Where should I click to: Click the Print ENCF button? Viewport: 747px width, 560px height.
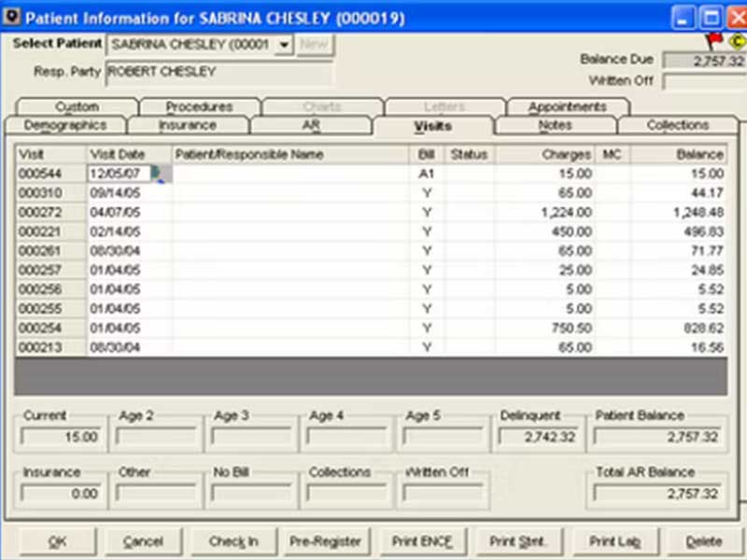(422, 541)
